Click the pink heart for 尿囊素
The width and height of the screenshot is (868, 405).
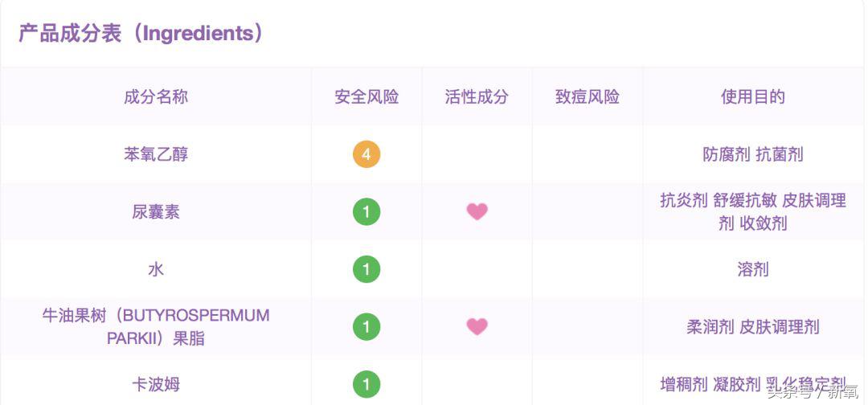tap(477, 212)
